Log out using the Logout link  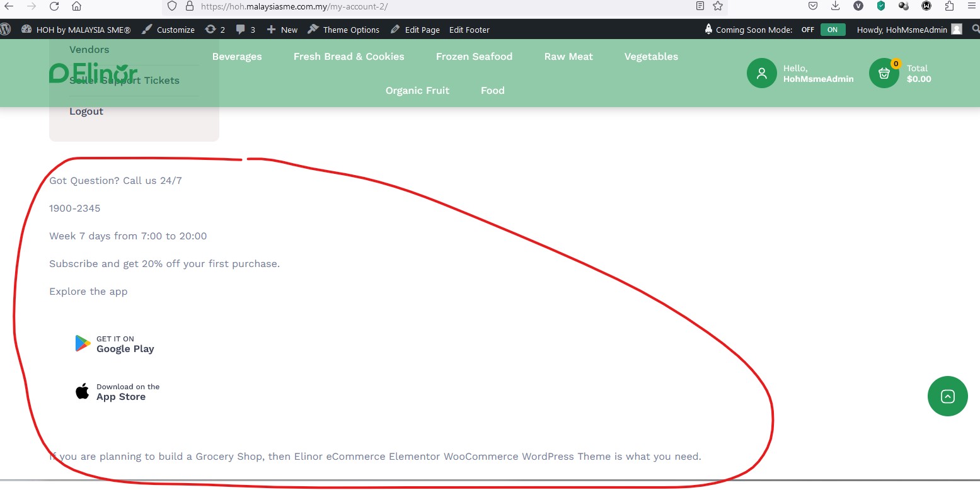(86, 111)
